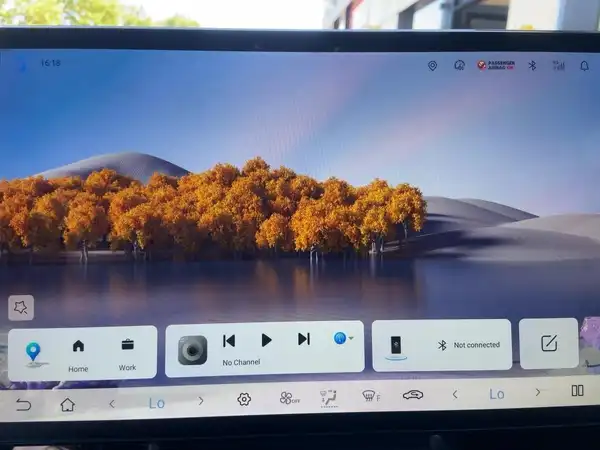
Task: Skip to the next track
Action: coord(304,339)
